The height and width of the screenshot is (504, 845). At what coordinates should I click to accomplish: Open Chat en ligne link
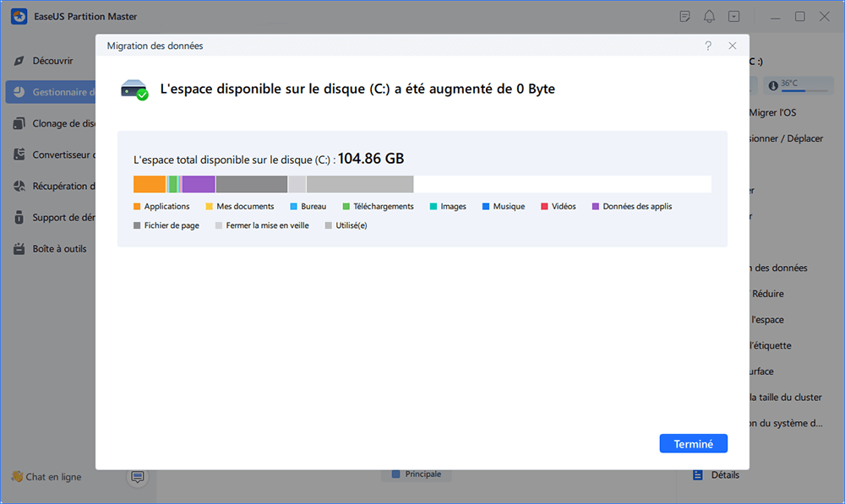tap(46, 476)
